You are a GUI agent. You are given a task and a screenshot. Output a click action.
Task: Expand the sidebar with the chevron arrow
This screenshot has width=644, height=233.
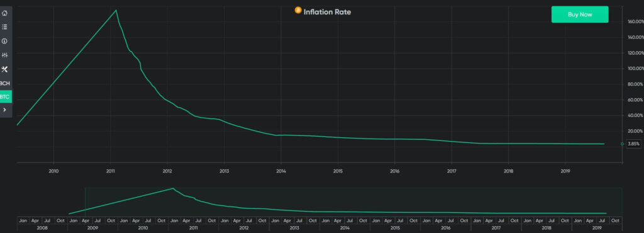click(x=4, y=110)
